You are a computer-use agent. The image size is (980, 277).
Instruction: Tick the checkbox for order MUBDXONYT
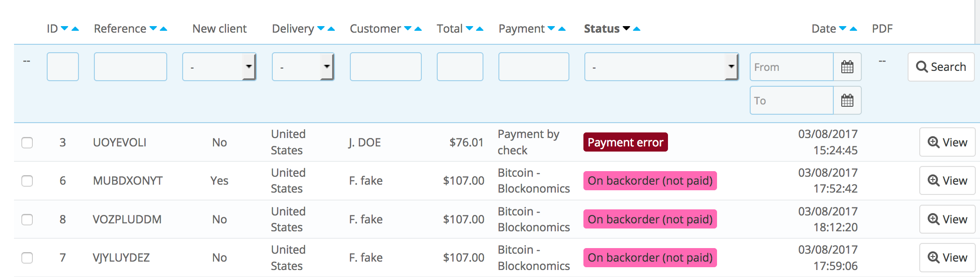[27, 181]
